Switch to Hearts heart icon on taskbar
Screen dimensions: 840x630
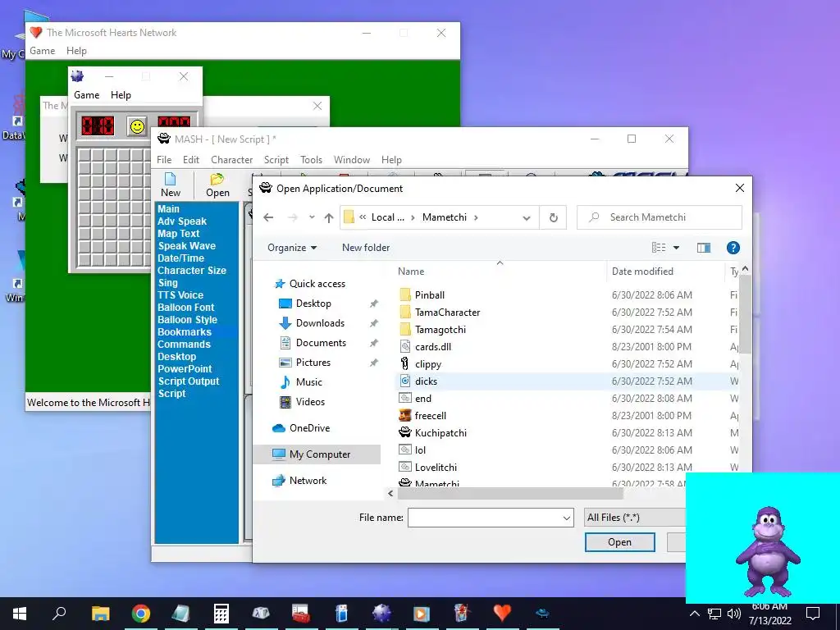point(502,612)
